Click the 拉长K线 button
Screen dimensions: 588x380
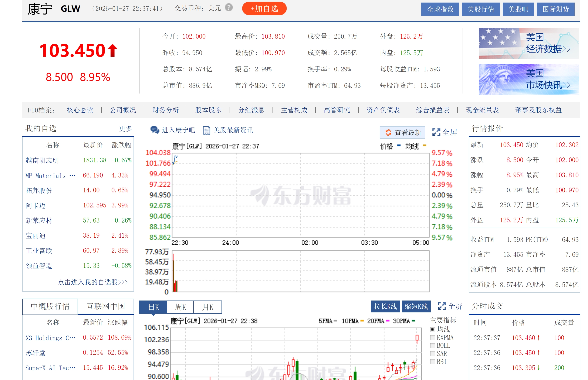click(x=385, y=306)
